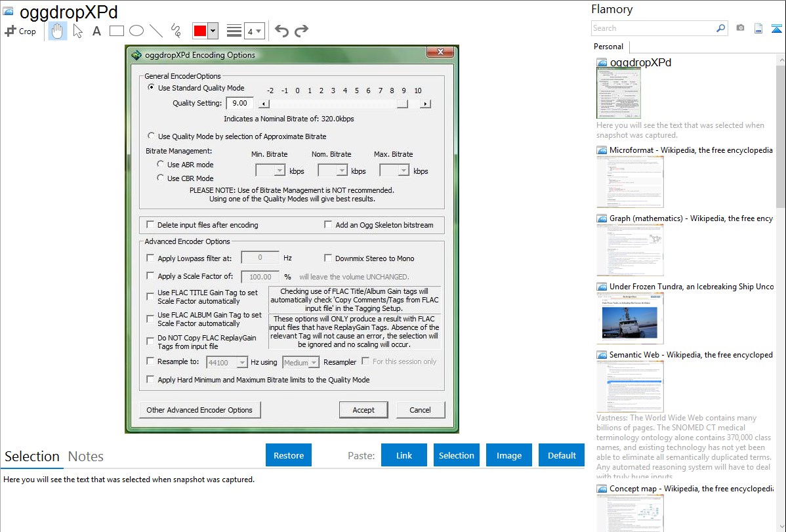Screen dimensions: 786x532
Task: Switch to the Notes tab
Action: (86, 457)
